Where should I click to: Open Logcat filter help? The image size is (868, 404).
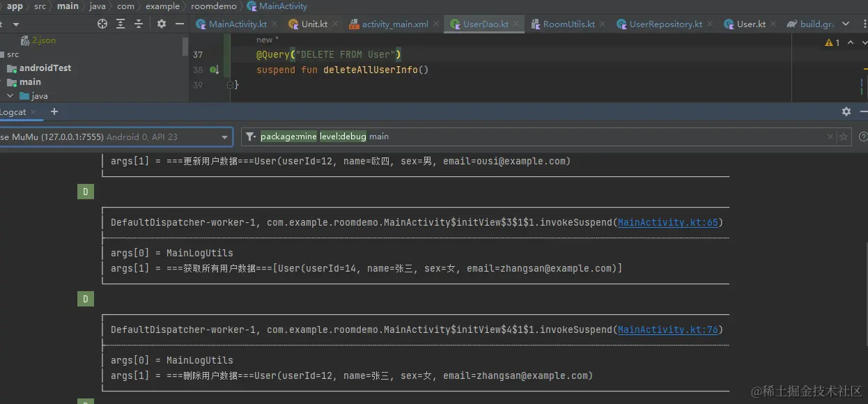click(864, 137)
